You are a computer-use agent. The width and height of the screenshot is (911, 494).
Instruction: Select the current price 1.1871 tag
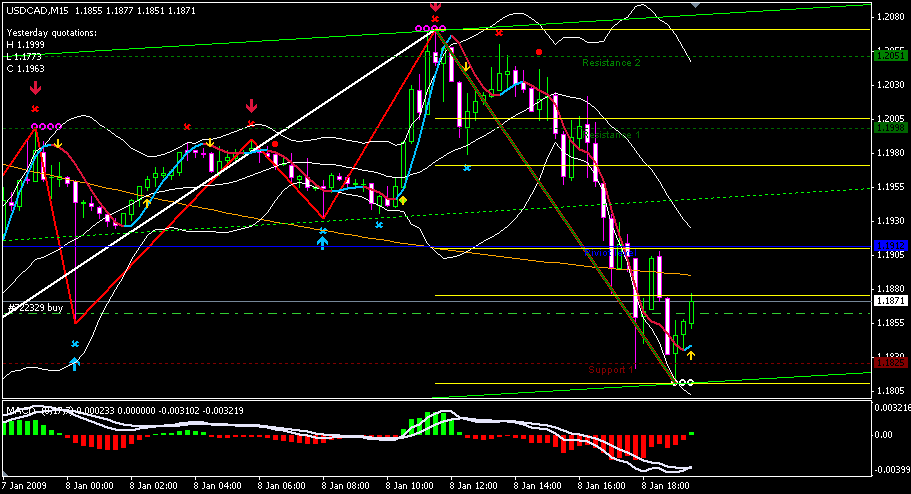point(889,301)
